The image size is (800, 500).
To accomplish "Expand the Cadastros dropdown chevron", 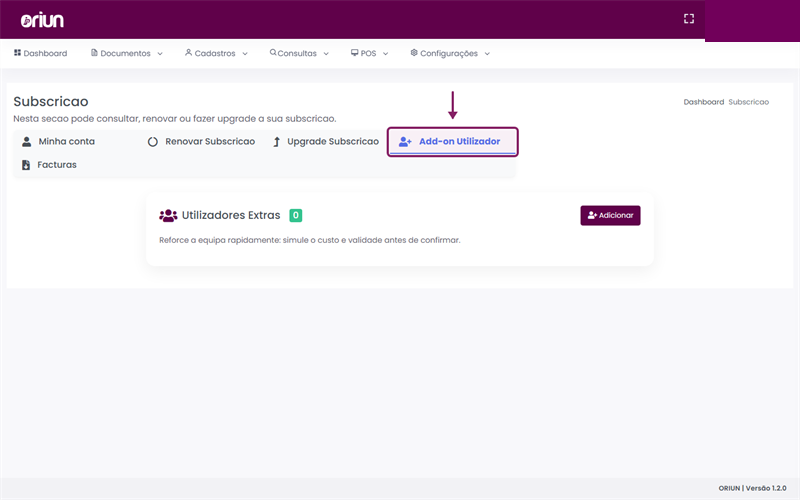I will click(x=245, y=54).
